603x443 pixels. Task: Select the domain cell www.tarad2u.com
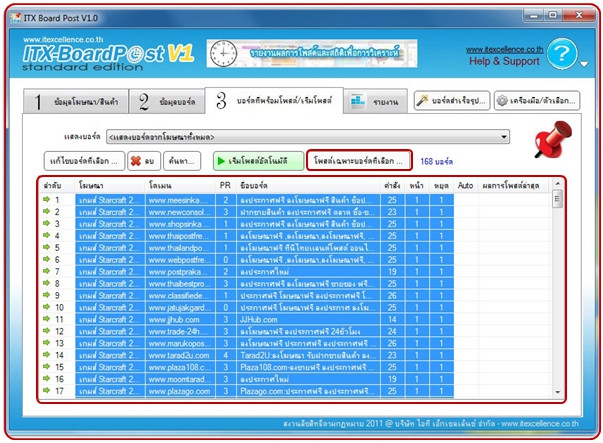pos(180,355)
